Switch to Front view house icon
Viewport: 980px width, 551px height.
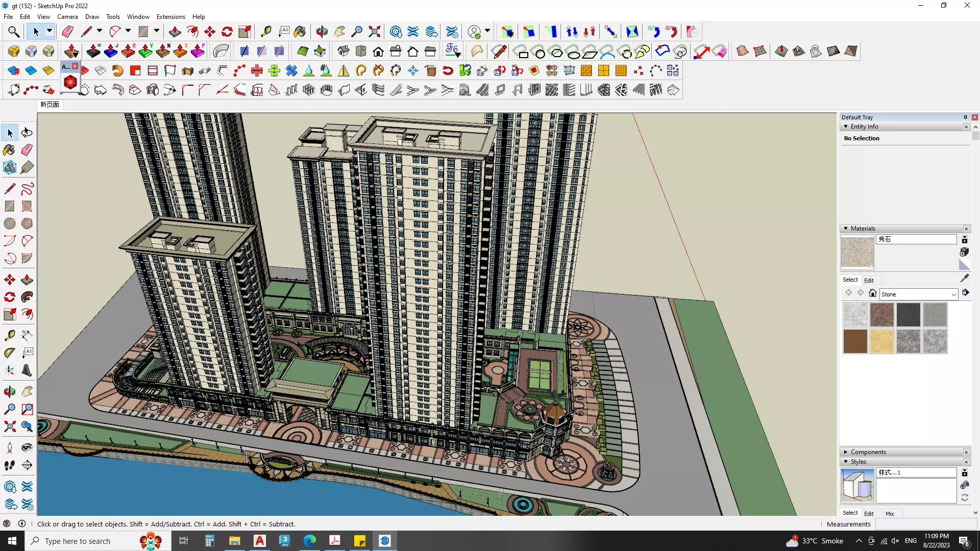pyautogui.click(x=378, y=51)
